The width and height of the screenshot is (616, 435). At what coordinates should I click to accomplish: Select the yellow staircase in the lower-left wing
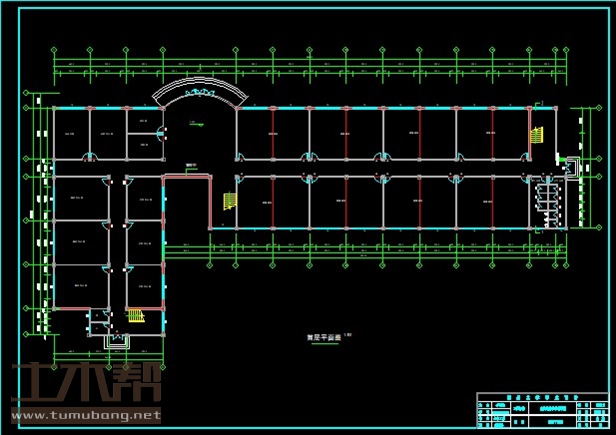pos(136,317)
